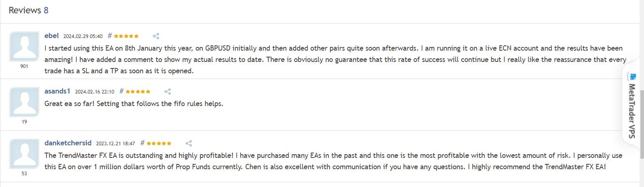The image size is (644, 187).
Task: Click the MetaTrader VPS icon on side tab
Action: pos(632,77)
